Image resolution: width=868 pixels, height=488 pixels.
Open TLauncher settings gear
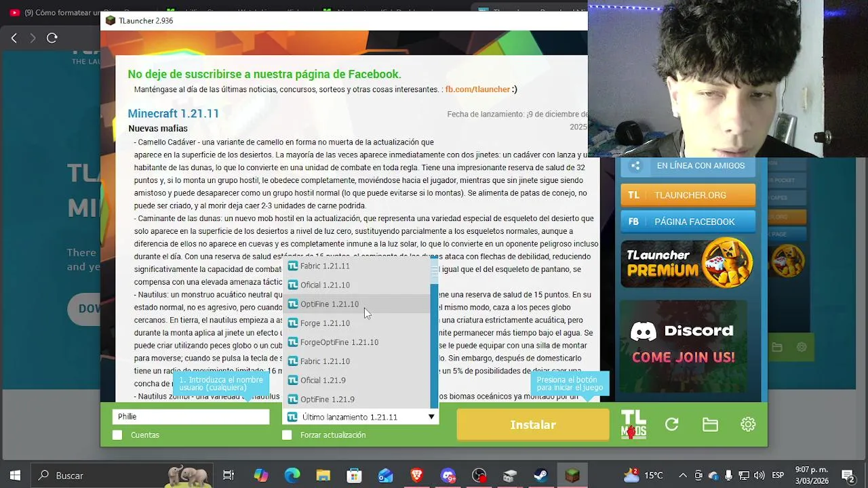pos(748,424)
